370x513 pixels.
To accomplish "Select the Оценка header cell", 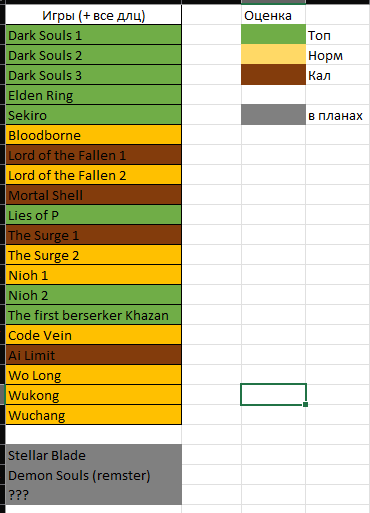I will point(273,15).
